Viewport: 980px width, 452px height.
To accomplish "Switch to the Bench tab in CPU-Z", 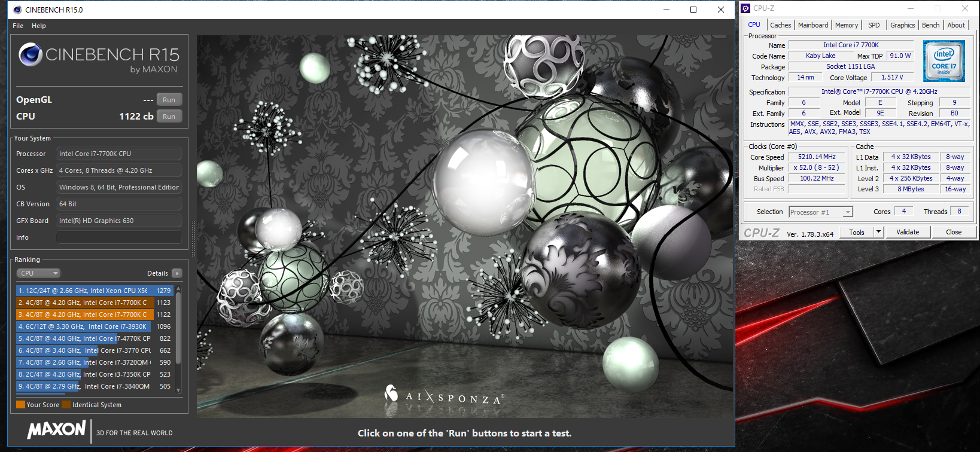I will tap(930, 25).
